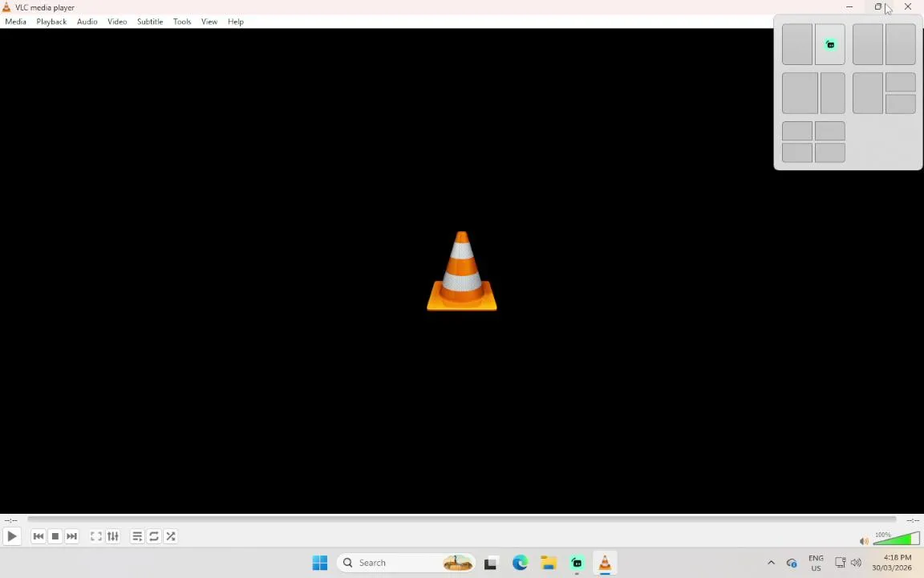Open system volume tray icon
924x578 pixels.
(x=857, y=563)
